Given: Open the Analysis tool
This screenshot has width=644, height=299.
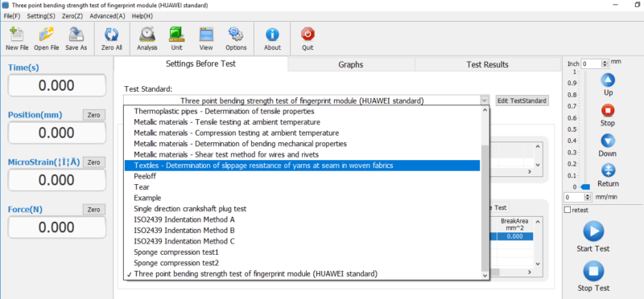Looking at the screenshot, I should pos(147,35).
